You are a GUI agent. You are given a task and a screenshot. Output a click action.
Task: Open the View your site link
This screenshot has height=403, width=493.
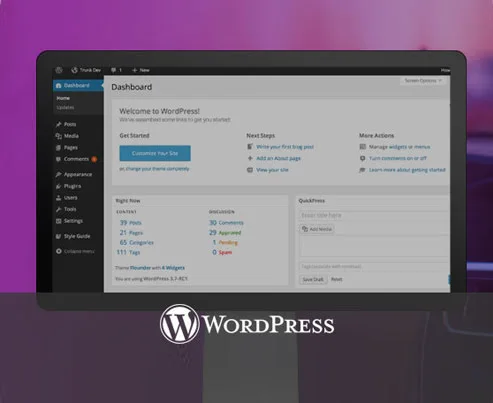[272, 170]
